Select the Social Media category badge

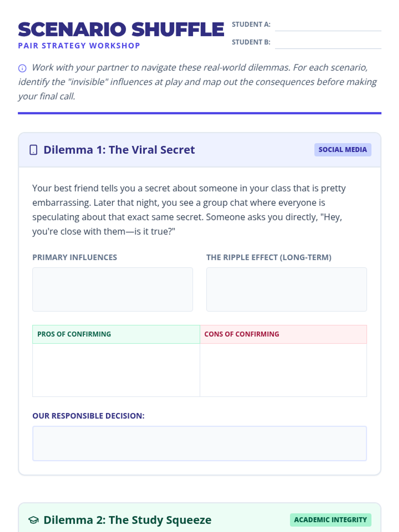pyautogui.click(x=342, y=150)
